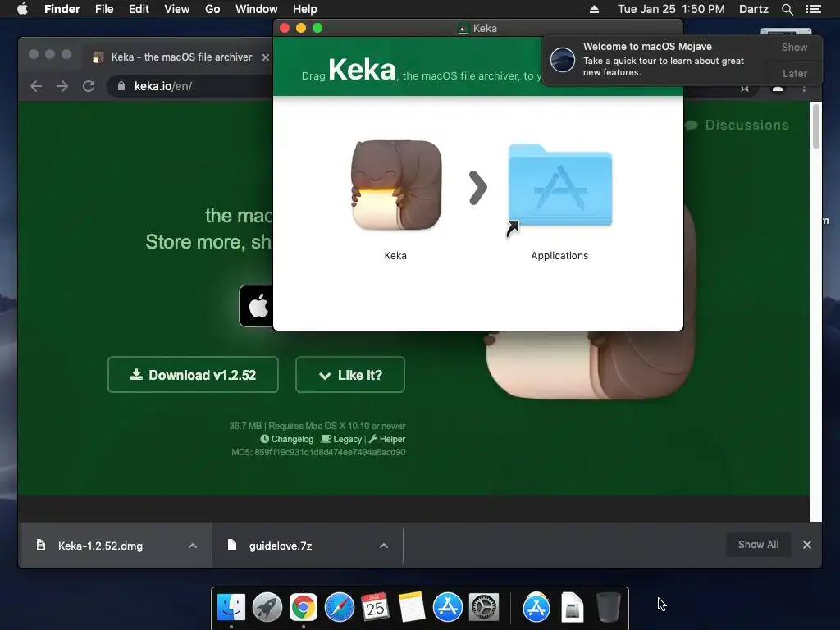Click the guidelove.7z download item

pyautogui.click(x=308, y=546)
